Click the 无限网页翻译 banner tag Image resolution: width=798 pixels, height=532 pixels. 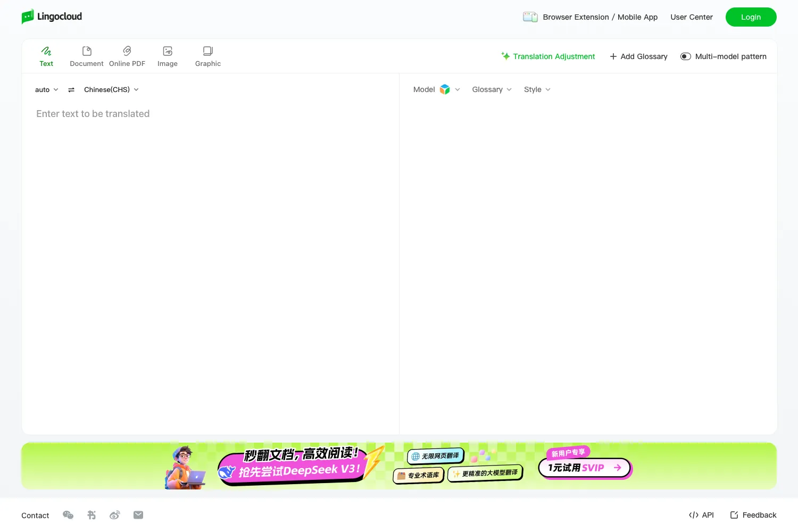[x=436, y=456]
